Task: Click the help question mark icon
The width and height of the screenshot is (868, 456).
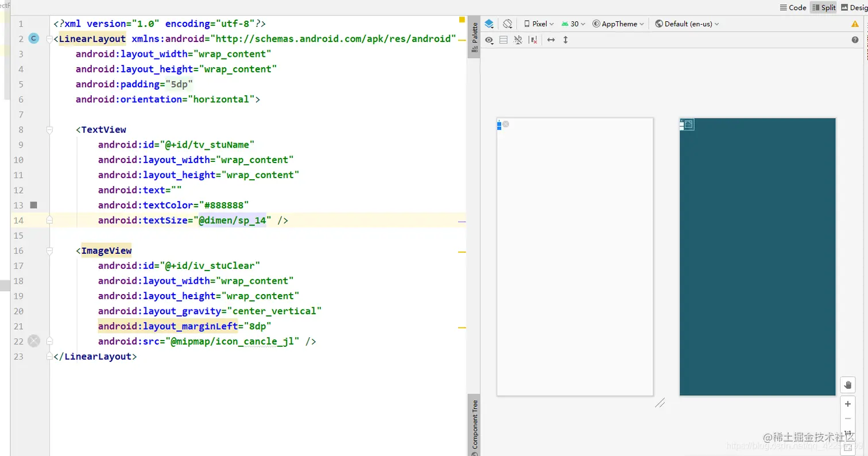Action: 855,40
